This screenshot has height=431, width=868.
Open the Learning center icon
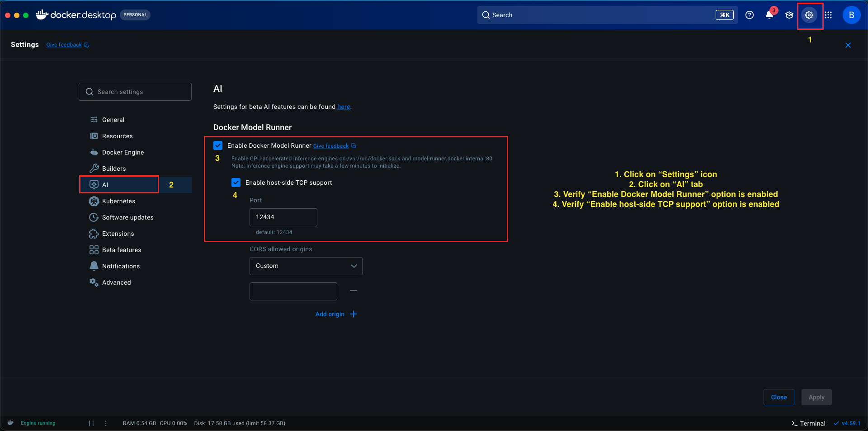[789, 15]
